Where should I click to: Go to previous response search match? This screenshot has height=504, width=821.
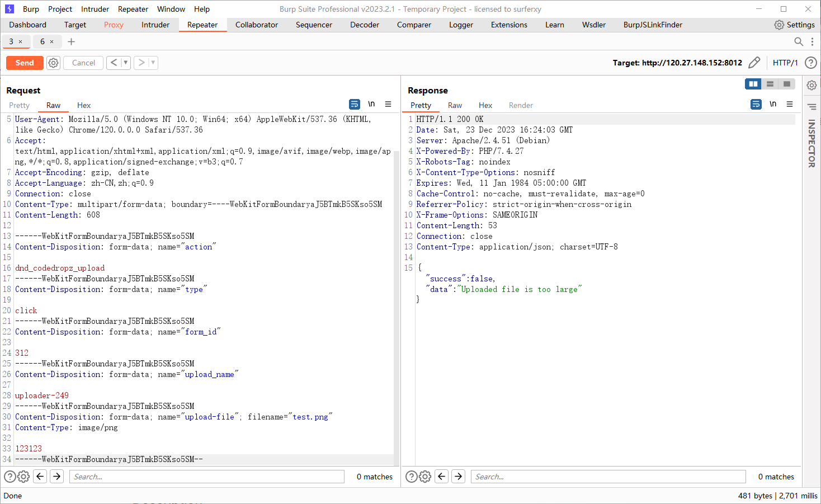pos(442,477)
